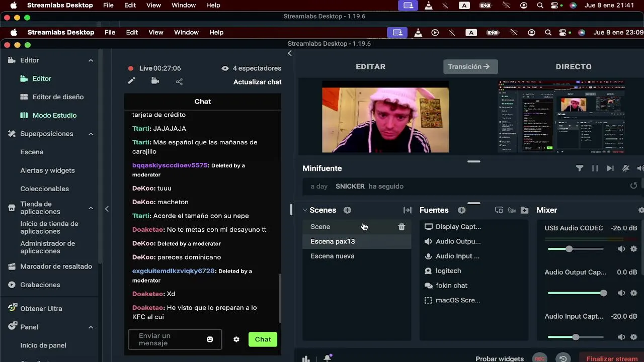This screenshot has height=362, width=644.
Task: Pause the Minifuente alert queue
Action: (x=595, y=168)
